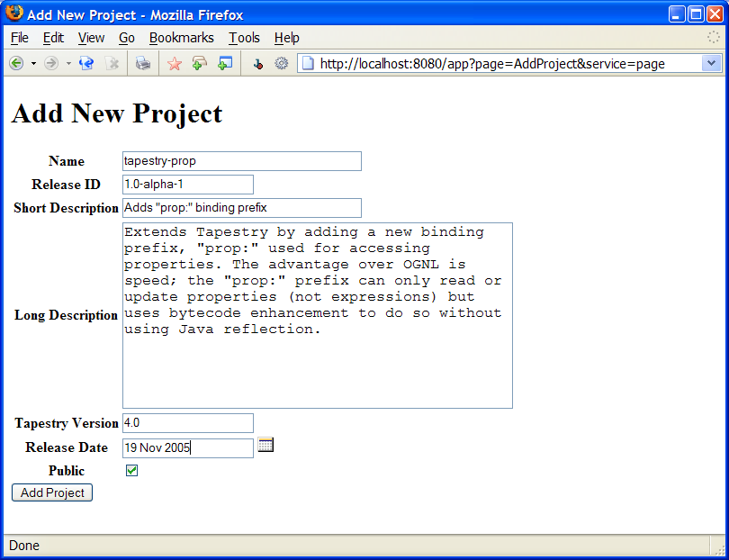The width and height of the screenshot is (729, 560).
Task: Open the File menu
Action: pos(19,38)
